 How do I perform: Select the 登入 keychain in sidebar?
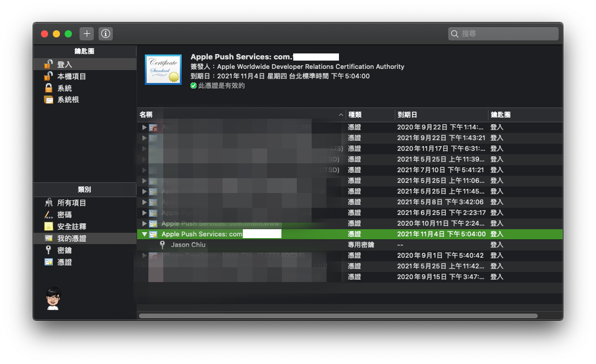[65, 64]
